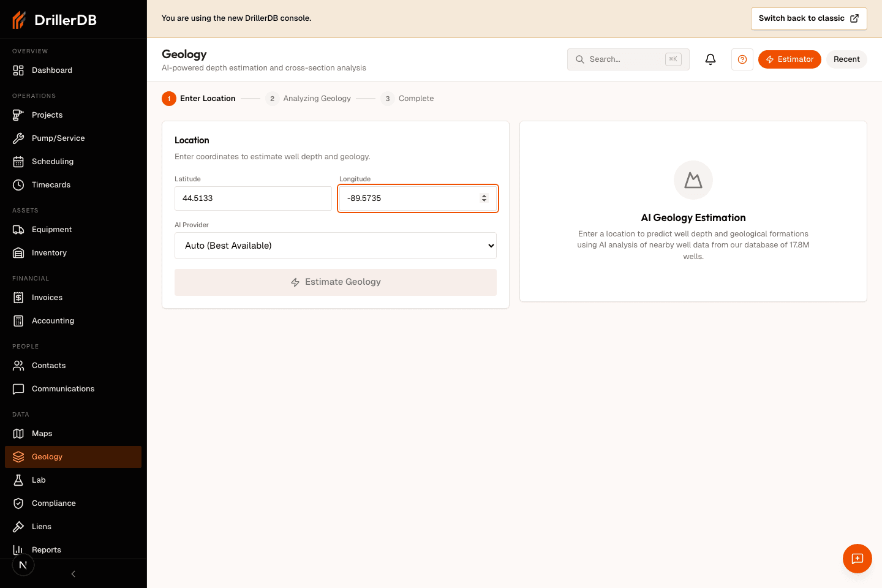Image resolution: width=882 pixels, height=588 pixels.
Task: Click the AI Geology Estimation title text
Action: point(693,218)
